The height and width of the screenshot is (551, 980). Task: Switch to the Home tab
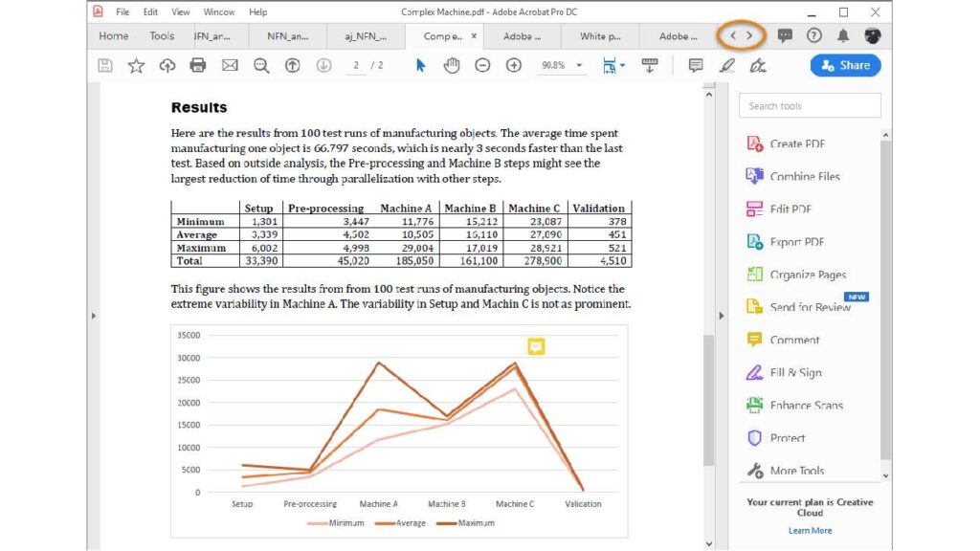tap(113, 36)
